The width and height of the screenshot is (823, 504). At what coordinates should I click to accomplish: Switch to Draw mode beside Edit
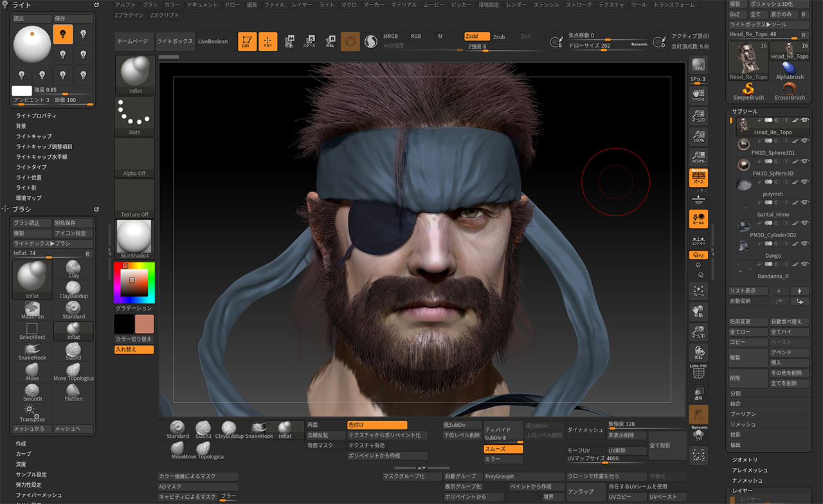(267, 42)
